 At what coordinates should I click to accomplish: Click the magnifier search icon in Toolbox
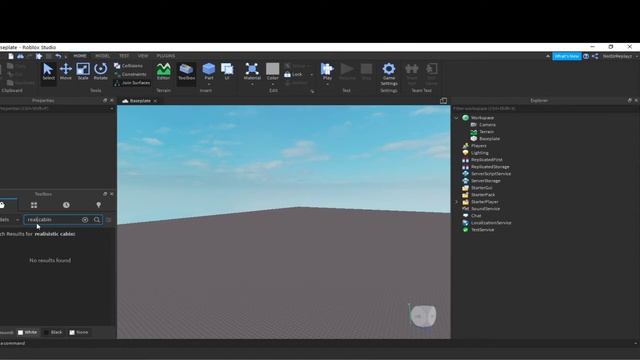[97, 220]
